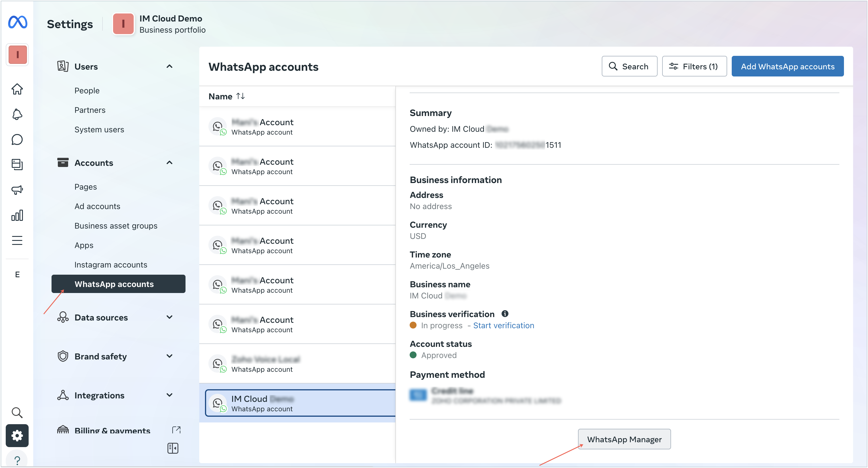The width and height of the screenshot is (868, 468).
Task: Open the Notifications bell icon
Action: tap(17, 114)
